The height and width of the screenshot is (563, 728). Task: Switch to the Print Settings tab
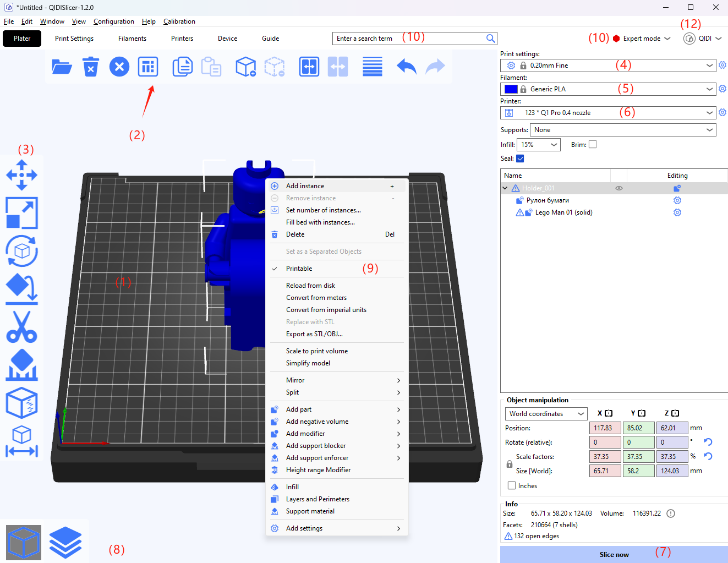(x=74, y=38)
